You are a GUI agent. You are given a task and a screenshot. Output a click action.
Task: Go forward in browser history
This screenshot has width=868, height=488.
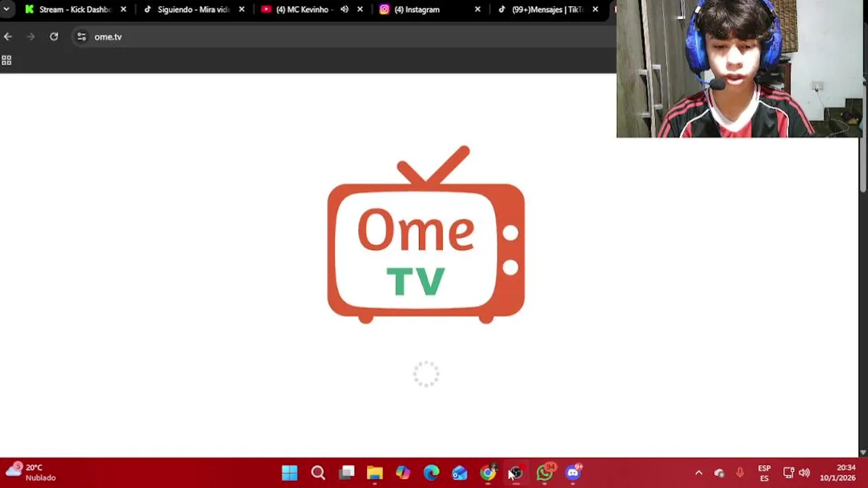(31, 37)
